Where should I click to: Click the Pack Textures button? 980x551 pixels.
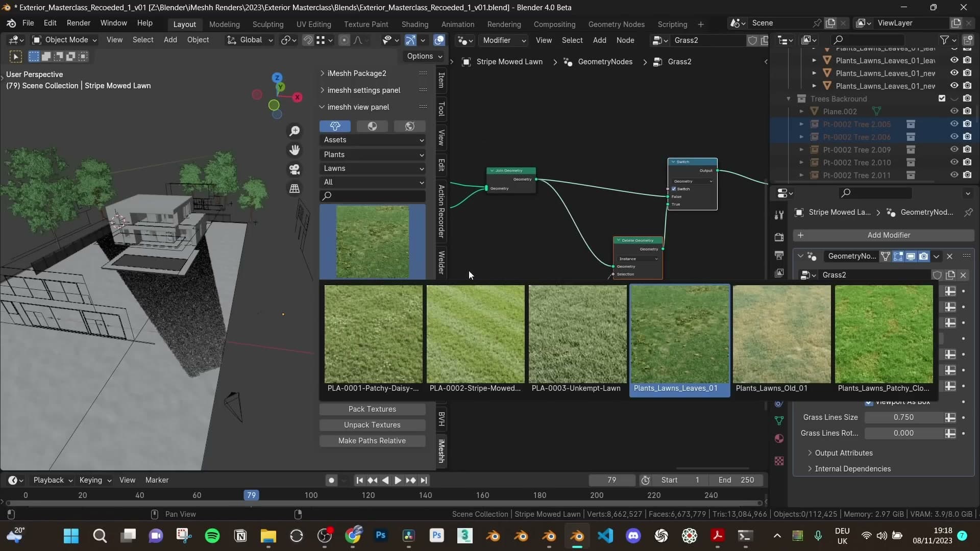(x=372, y=409)
